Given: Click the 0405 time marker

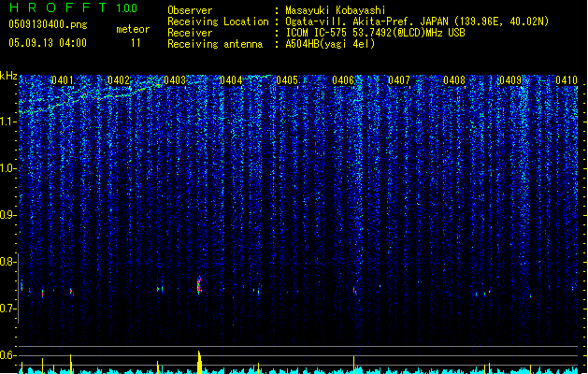Looking at the screenshot, I should [287, 80].
